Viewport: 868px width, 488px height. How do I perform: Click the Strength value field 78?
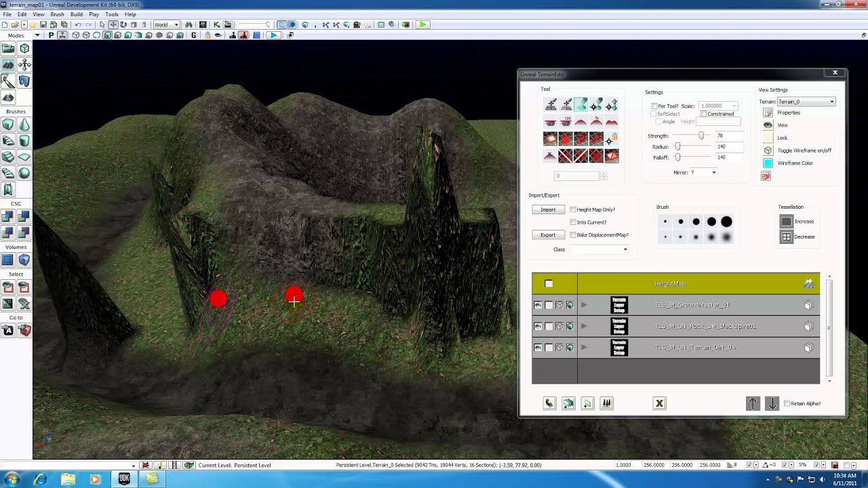[729, 136]
